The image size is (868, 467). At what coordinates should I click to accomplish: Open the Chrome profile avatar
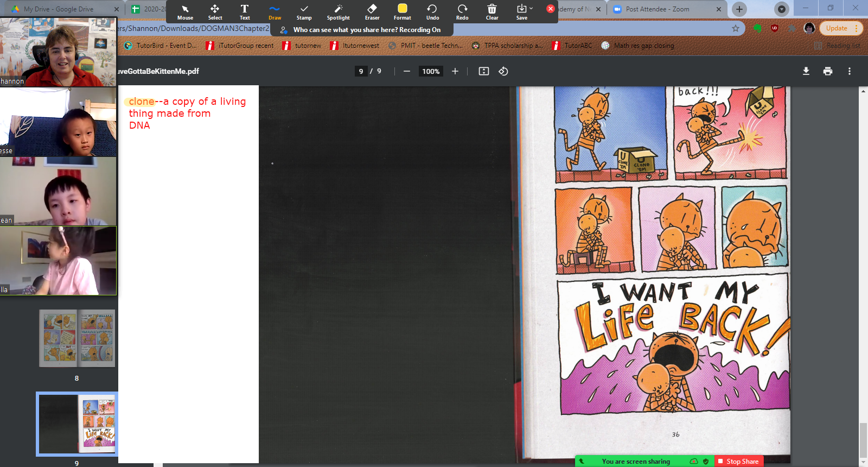[809, 28]
